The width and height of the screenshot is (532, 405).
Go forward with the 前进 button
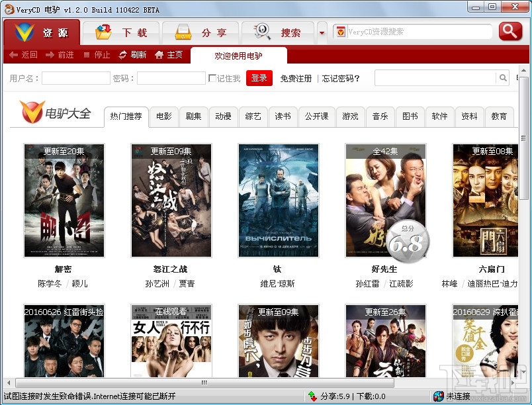(x=60, y=55)
